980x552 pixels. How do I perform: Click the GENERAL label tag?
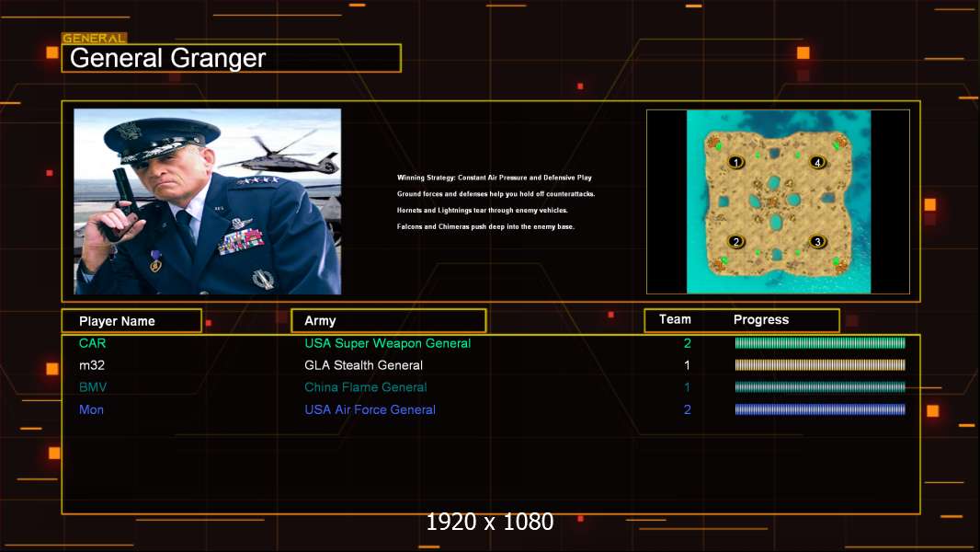pyautogui.click(x=95, y=38)
